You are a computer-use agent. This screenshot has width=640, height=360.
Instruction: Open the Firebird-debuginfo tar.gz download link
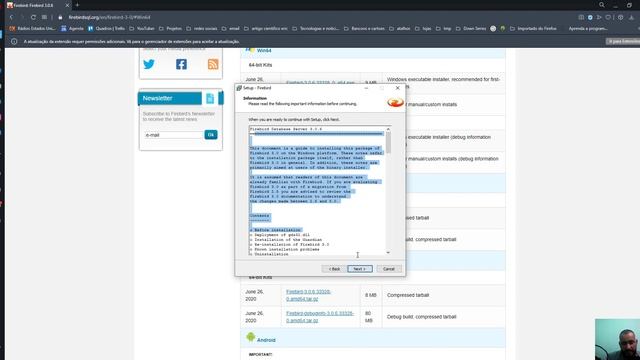(x=320, y=317)
